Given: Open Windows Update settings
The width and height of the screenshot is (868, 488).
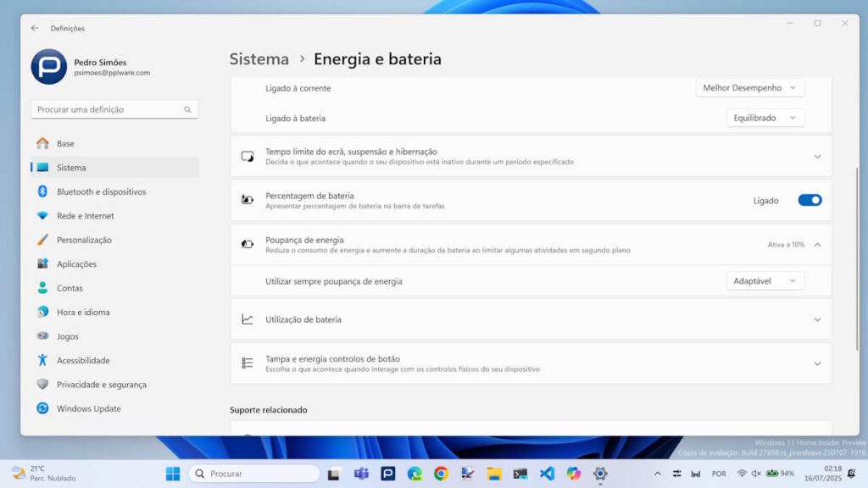Looking at the screenshot, I should tap(88, 408).
